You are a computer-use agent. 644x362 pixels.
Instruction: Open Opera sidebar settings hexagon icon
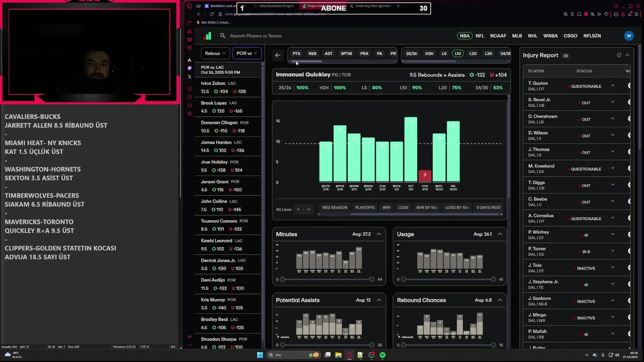[x=190, y=114]
